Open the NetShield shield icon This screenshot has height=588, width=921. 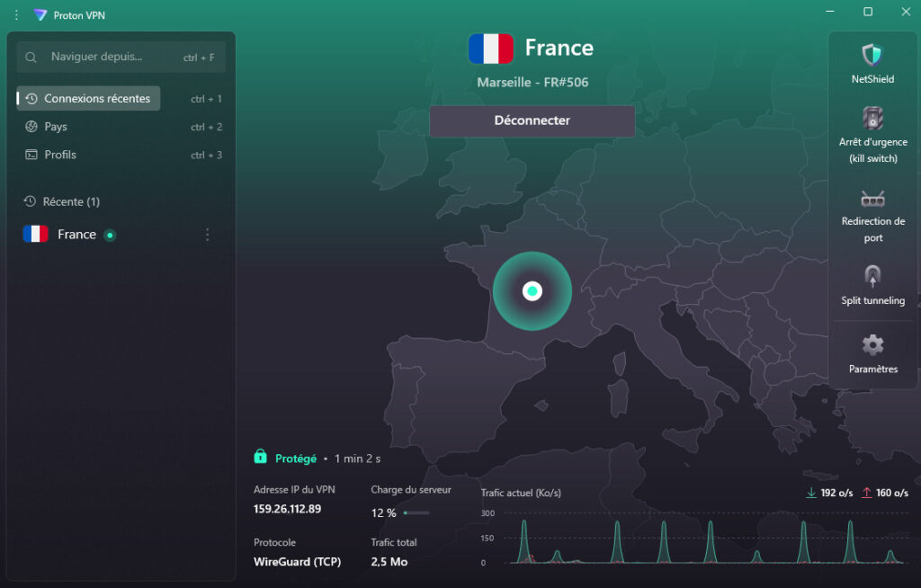872,56
